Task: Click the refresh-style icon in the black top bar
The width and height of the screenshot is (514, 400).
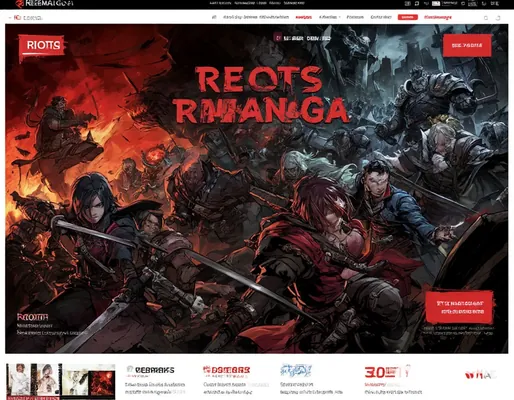Action: 417,4
